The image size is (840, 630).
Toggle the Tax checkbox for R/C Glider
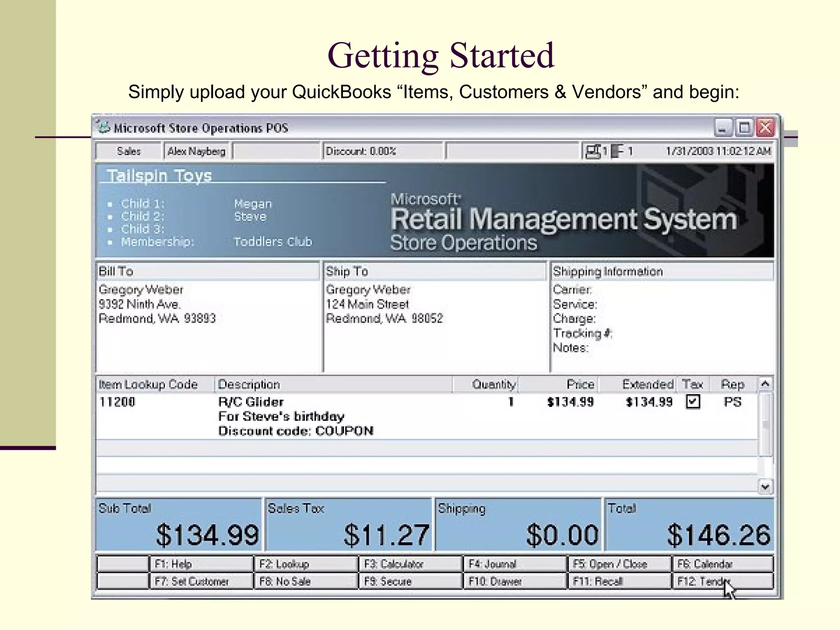click(693, 402)
